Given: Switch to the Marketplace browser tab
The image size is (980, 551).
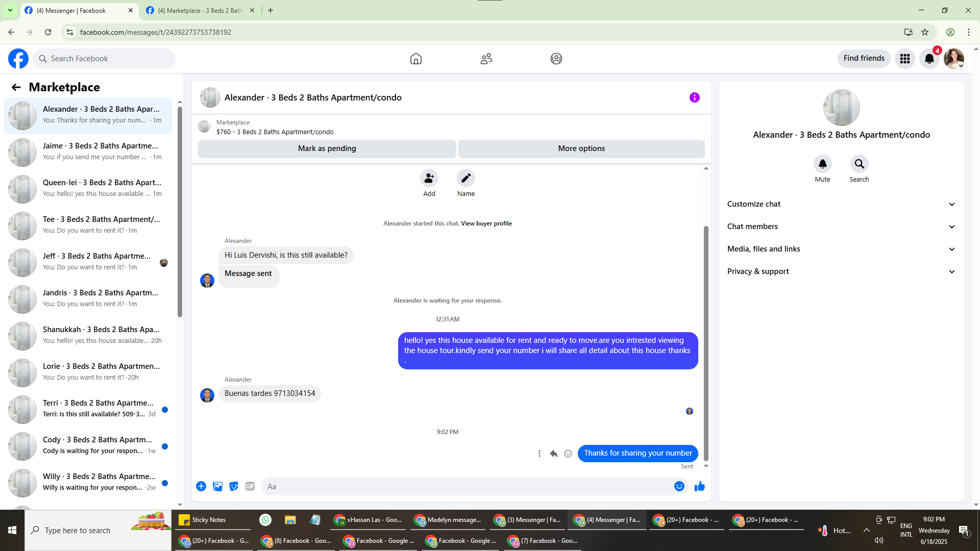Looking at the screenshot, I should [x=200, y=10].
